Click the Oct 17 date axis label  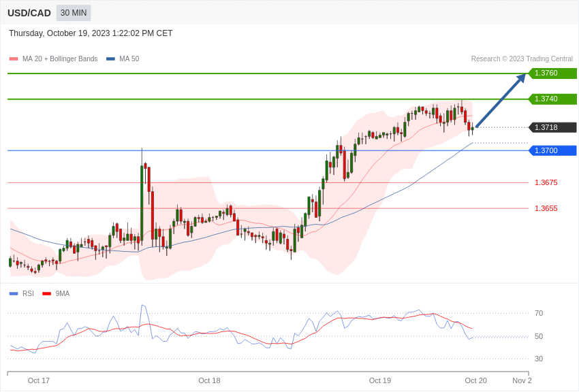click(x=38, y=380)
